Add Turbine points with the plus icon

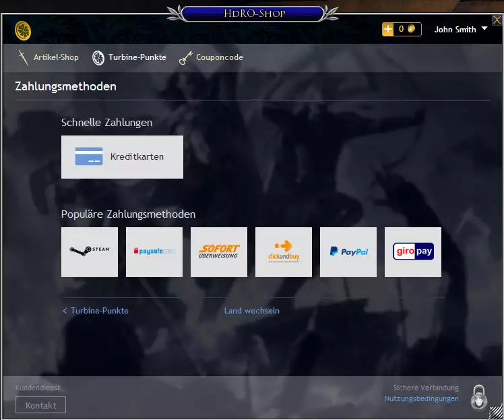click(388, 29)
